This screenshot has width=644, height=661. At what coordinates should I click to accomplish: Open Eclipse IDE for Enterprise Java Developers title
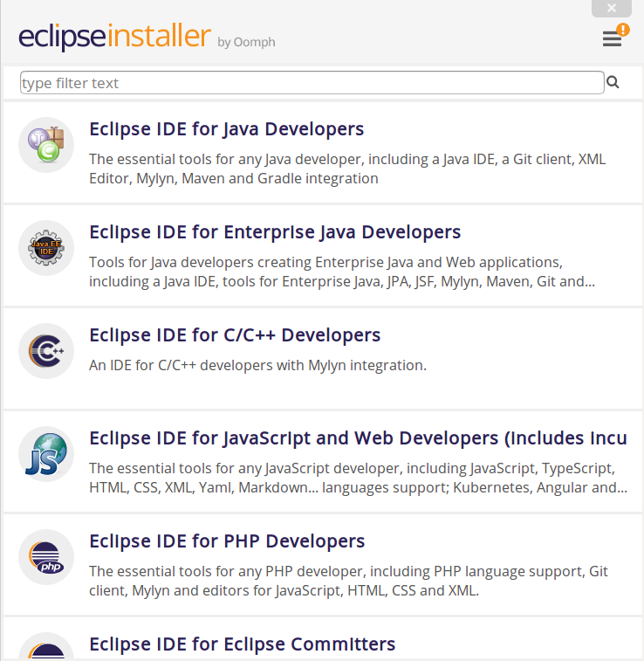click(275, 232)
